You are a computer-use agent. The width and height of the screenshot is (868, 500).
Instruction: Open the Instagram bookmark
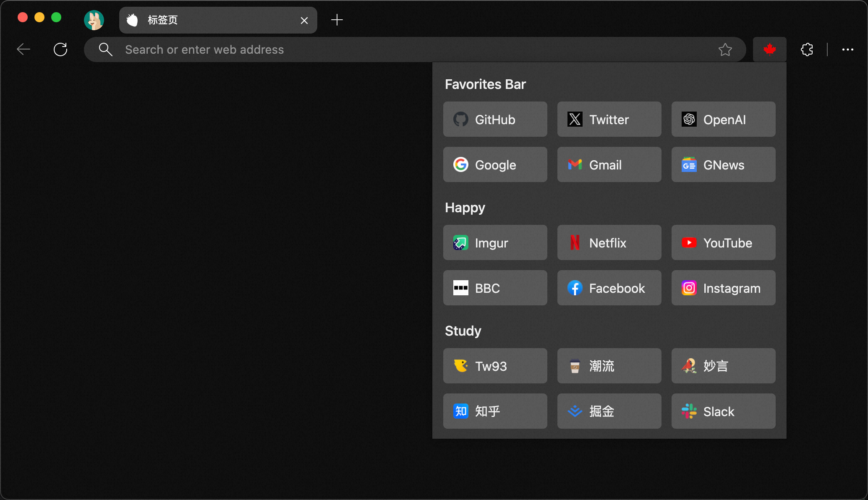click(x=723, y=288)
